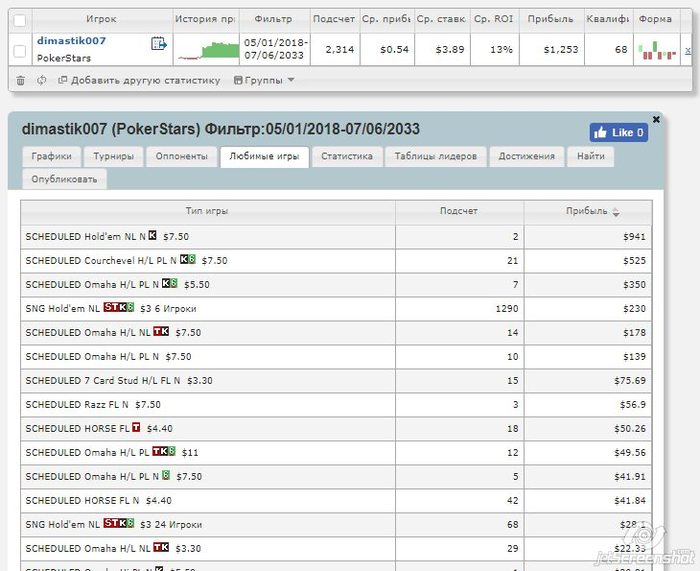Remove the row with the x link

[x=688, y=50]
